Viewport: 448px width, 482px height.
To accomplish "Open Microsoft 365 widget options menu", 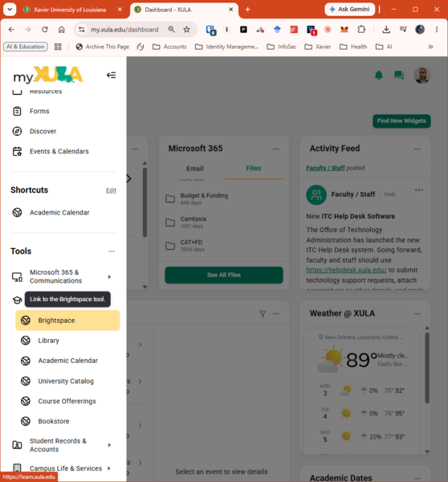I will [276, 149].
